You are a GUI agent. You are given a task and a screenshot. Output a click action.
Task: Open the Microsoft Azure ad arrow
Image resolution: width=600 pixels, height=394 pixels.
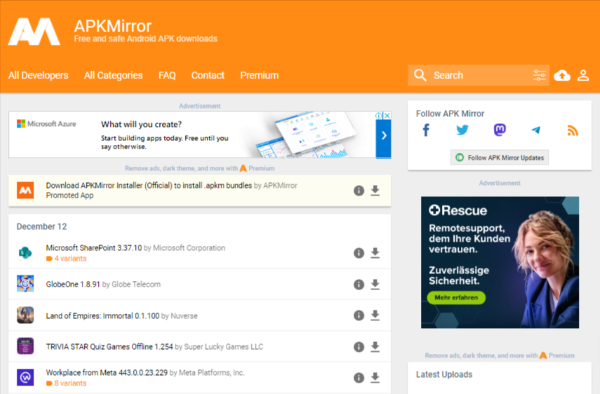(x=383, y=135)
